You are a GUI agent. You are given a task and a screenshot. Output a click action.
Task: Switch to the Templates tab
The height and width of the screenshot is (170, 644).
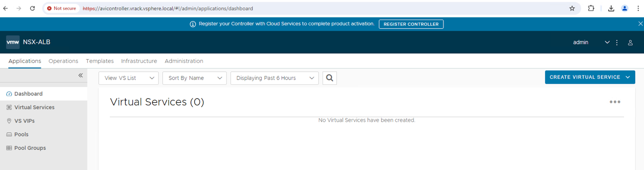(x=100, y=61)
